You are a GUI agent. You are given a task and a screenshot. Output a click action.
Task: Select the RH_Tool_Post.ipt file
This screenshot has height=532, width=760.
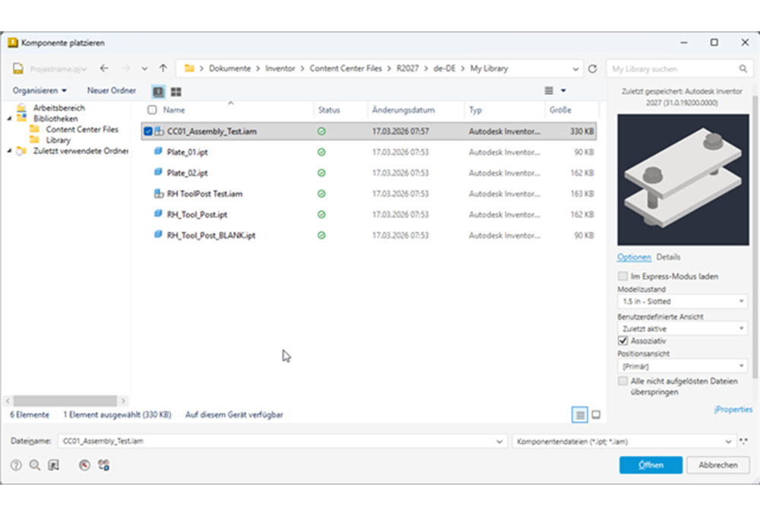pyautogui.click(x=197, y=214)
